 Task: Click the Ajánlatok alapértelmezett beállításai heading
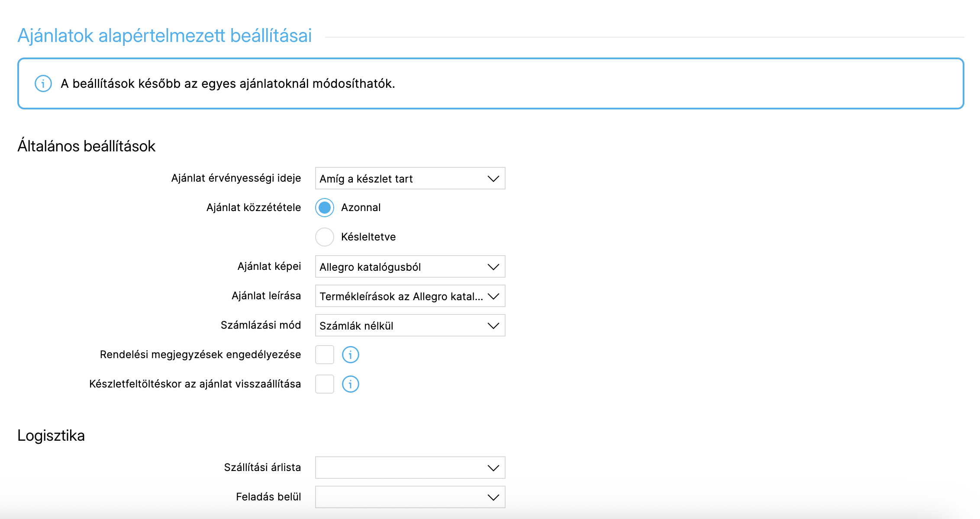point(164,36)
